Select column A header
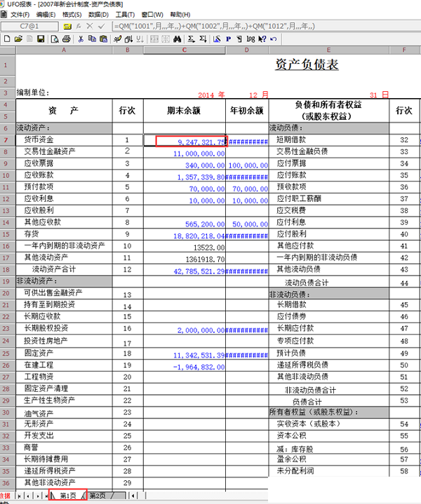Image resolution: width=421 pixels, height=504 pixels. tap(64, 50)
